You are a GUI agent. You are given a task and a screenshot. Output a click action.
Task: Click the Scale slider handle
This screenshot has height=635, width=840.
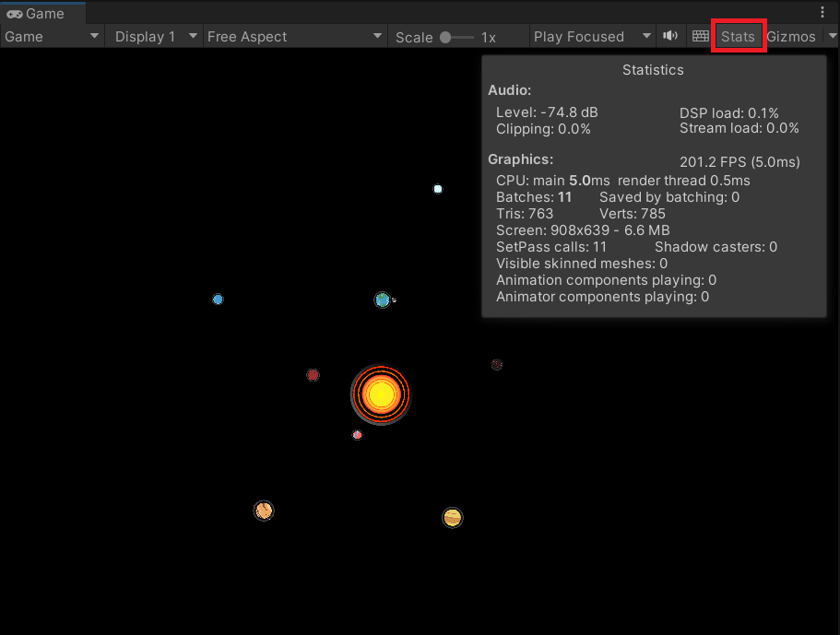[x=445, y=38]
